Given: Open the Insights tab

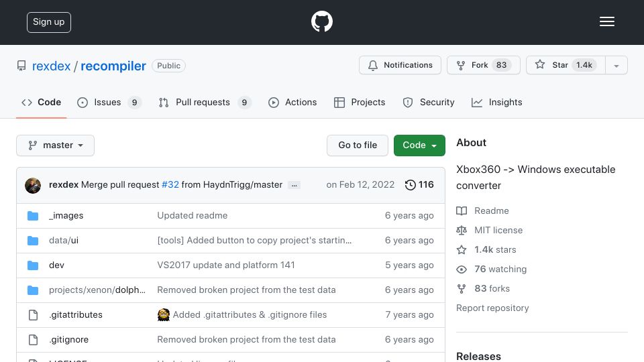Looking at the screenshot, I should point(496,102).
